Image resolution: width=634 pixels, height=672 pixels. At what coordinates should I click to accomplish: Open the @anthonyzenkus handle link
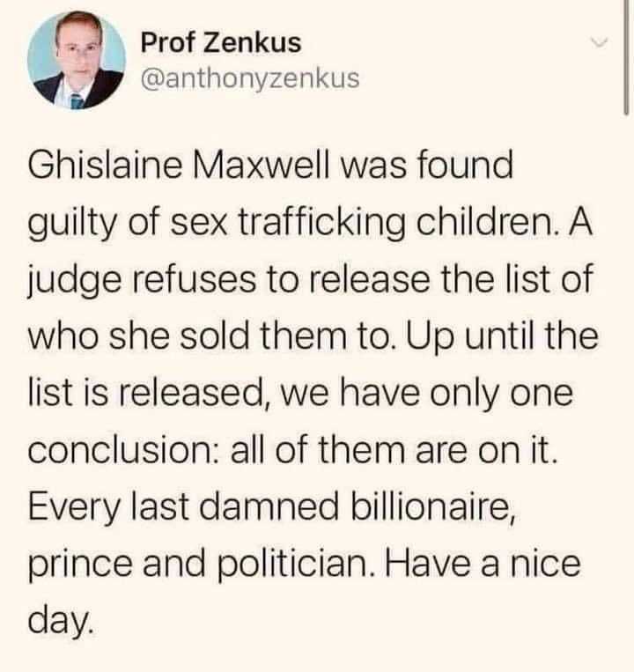(x=250, y=78)
